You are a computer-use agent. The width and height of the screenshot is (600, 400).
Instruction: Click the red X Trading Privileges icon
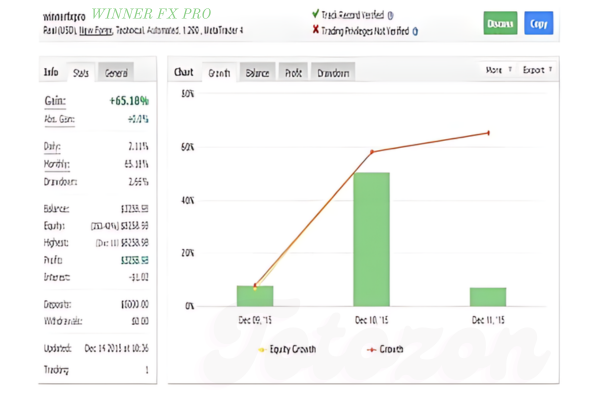click(316, 30)
